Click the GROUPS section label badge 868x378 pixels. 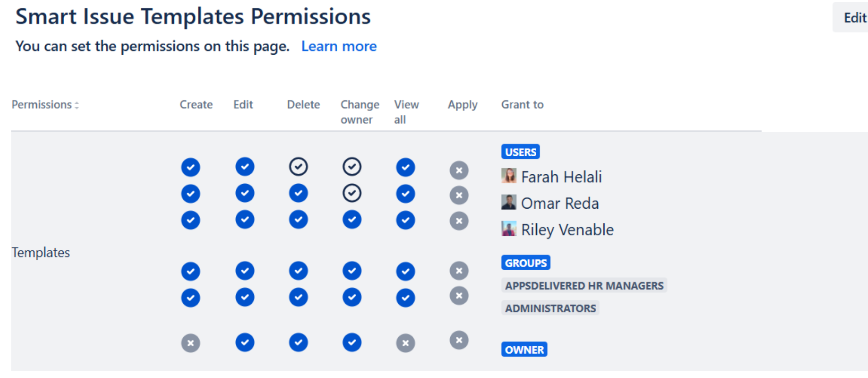tap(525, 263)
